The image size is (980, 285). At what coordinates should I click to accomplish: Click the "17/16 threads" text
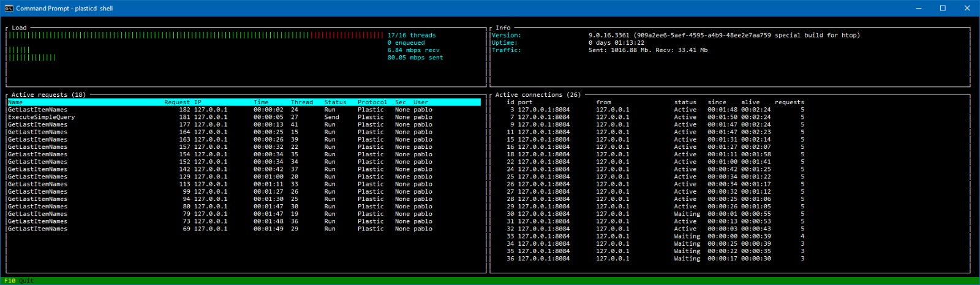tap(412, 36)
